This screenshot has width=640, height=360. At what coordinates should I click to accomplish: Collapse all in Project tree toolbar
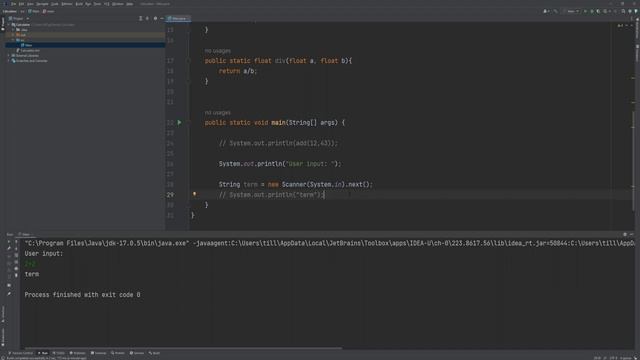point(147,18)
